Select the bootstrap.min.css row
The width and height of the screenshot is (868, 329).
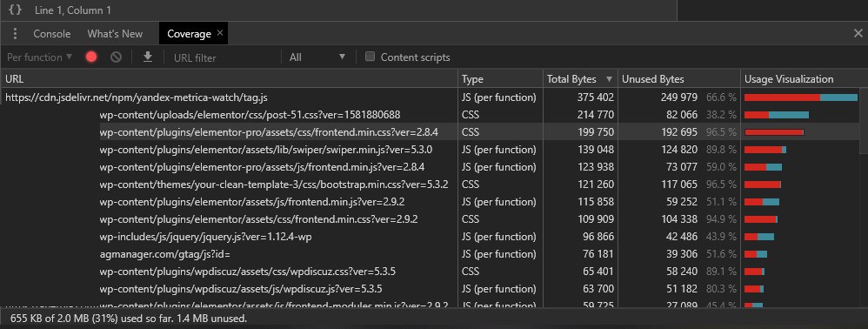pos(430,184)
